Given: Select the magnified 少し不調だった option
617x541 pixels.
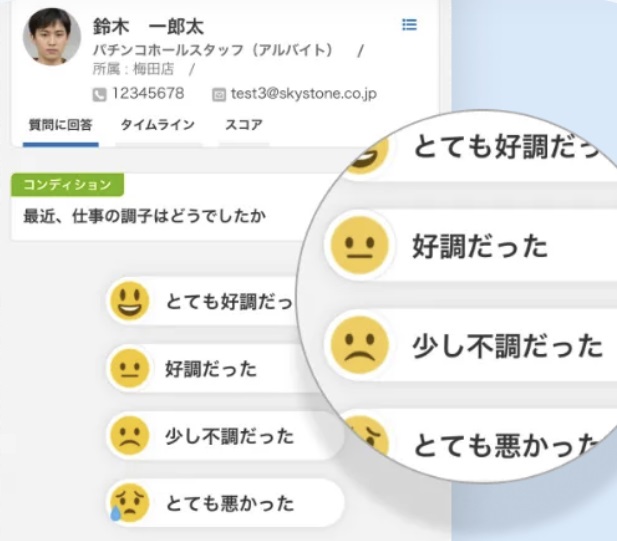Looking at the screenshot, I should (471, 345).
